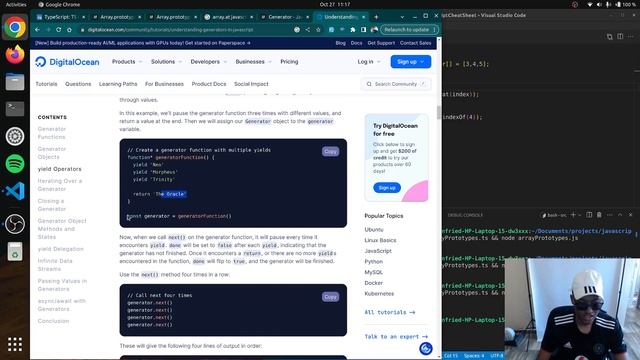This screenshot has width=640, height=360.
Task: Create a new VS Code terminal
Action: coord(573,215)
